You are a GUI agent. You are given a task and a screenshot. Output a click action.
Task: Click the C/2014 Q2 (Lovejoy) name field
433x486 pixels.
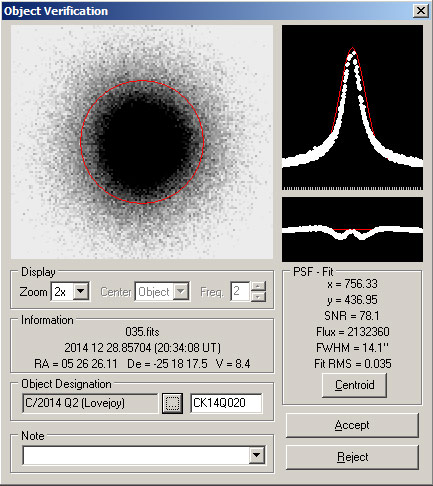coord(90,403)
